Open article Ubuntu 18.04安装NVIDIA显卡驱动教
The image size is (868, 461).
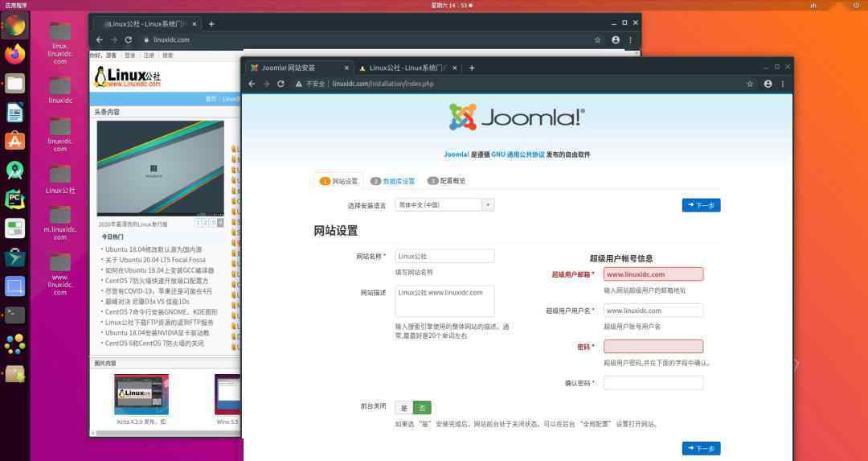point(158,333)
